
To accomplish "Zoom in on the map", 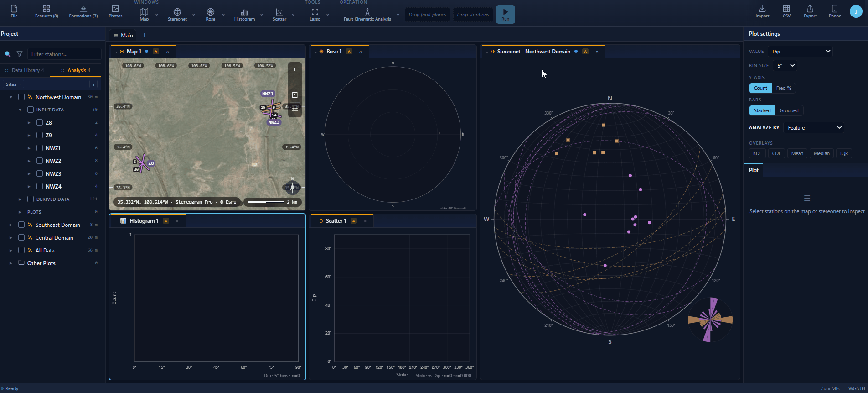I will pos(295,69).
